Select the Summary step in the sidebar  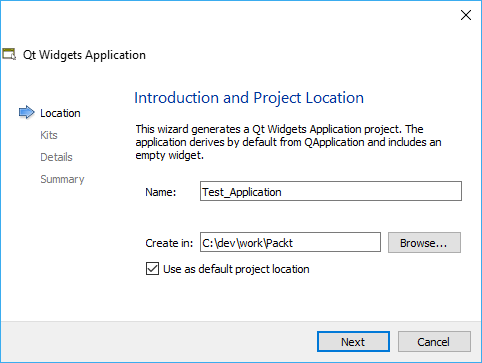pyautogui.click(x=62, y=179)
